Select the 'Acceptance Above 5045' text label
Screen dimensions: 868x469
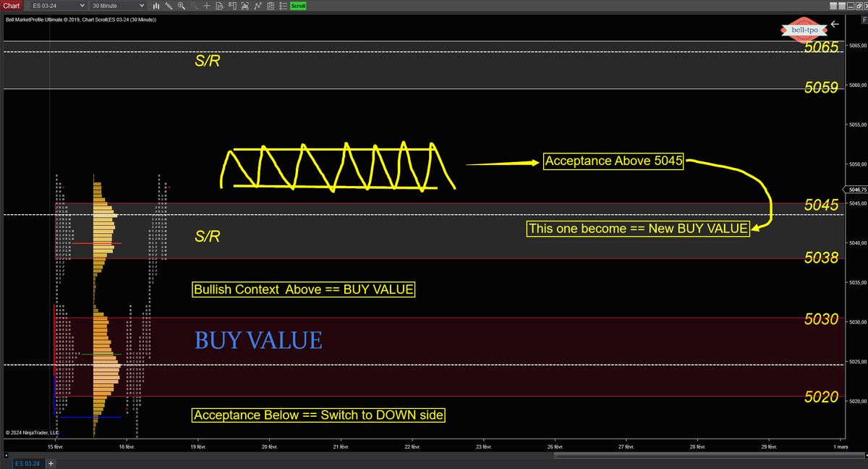pyautogui.click(x=613, y=161)
